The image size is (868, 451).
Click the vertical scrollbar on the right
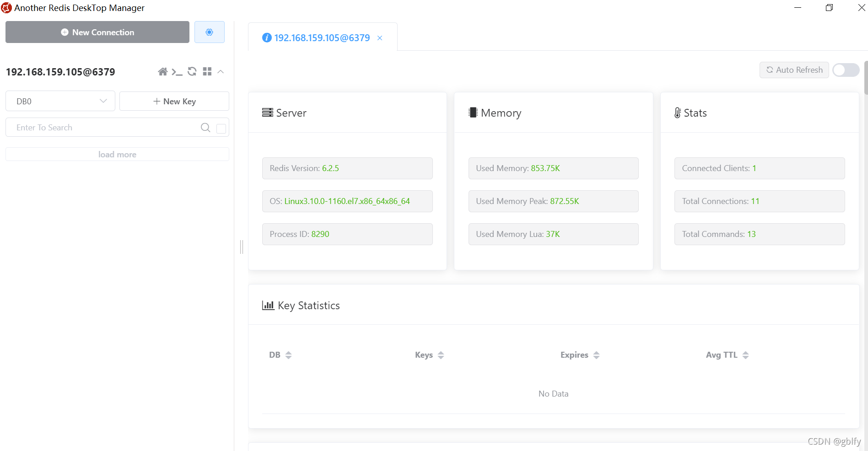click(866, 78)
